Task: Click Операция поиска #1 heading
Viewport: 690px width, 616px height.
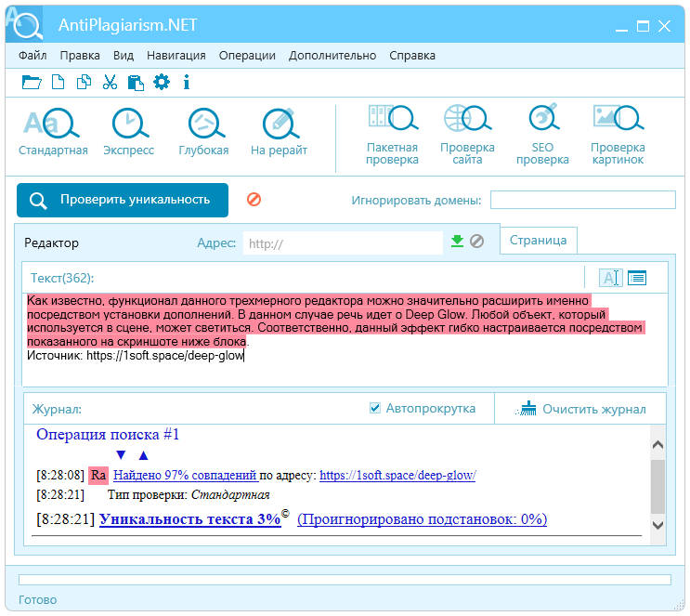Action: pos(108,434)
